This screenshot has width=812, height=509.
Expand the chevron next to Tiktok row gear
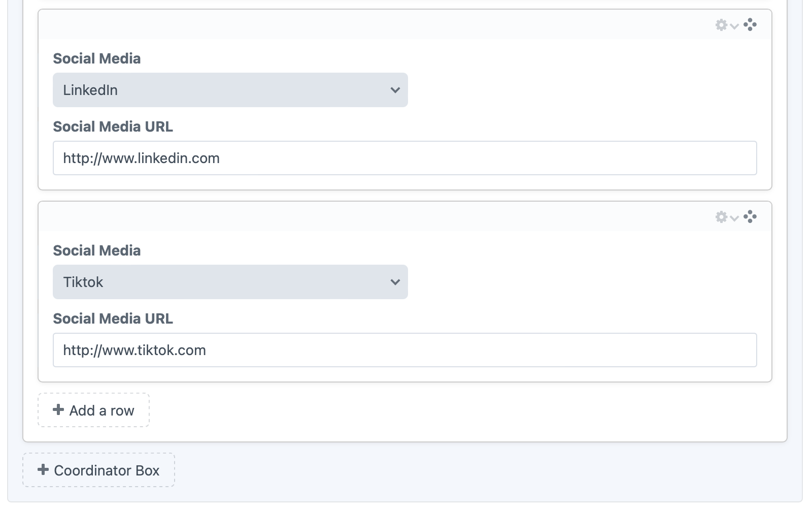[734, 218]
